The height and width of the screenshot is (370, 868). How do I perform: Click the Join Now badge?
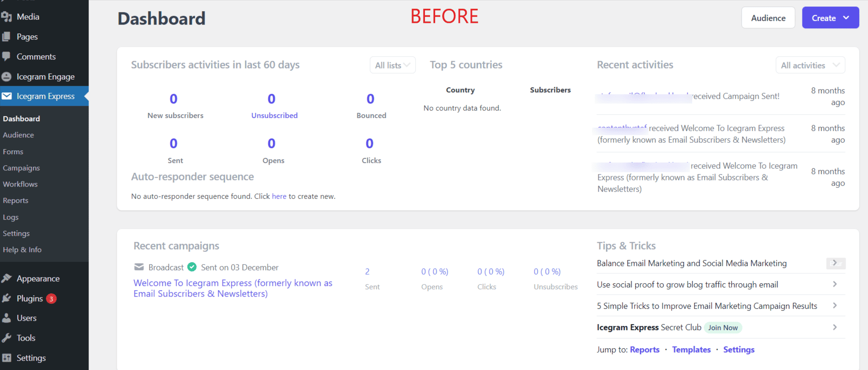722,328
